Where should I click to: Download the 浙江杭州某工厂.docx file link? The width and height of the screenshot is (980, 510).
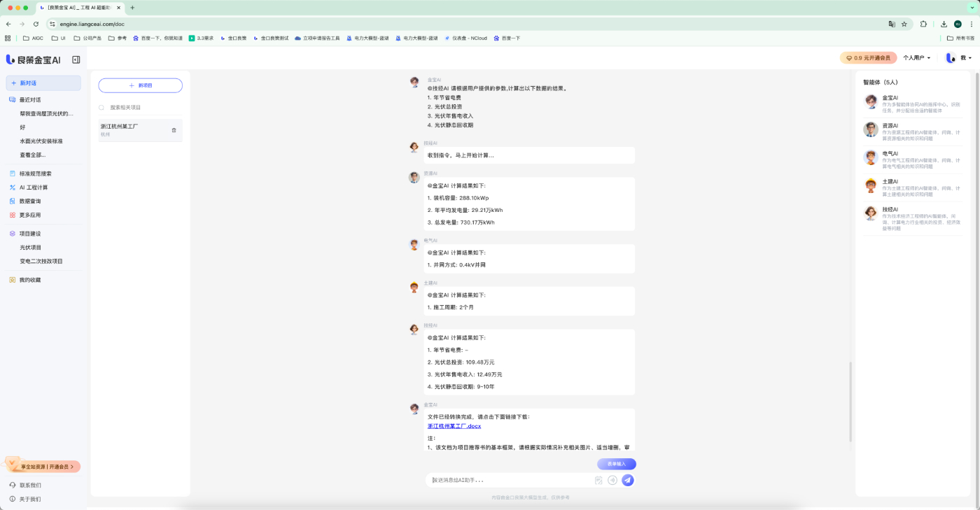click(x=454, y=426)
